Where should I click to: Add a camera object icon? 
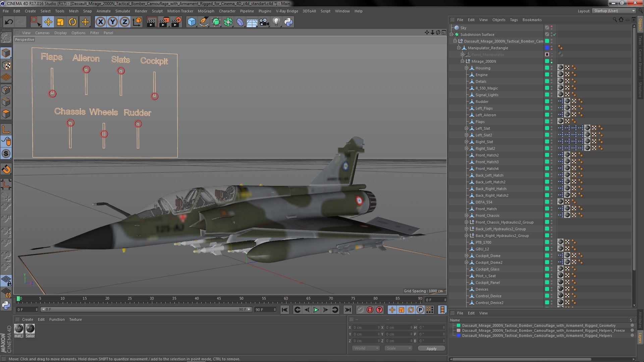[x=264, y=22]
